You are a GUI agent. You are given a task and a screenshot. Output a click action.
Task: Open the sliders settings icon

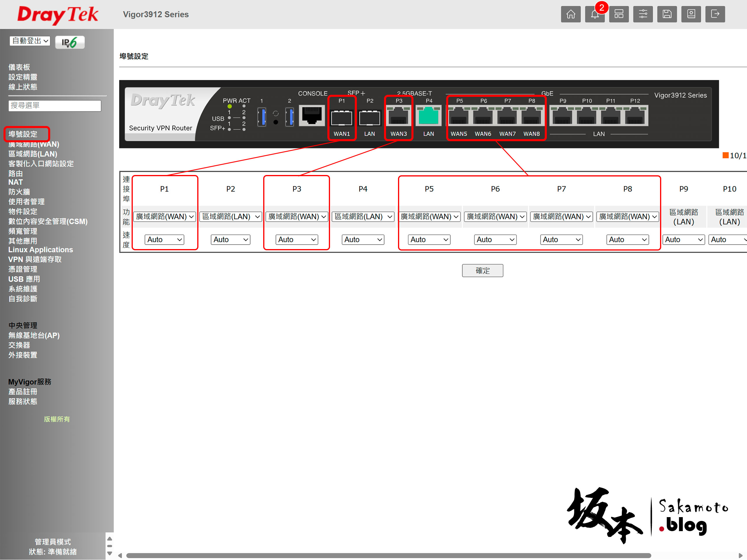pyautogui.click(x=643, y=14)
